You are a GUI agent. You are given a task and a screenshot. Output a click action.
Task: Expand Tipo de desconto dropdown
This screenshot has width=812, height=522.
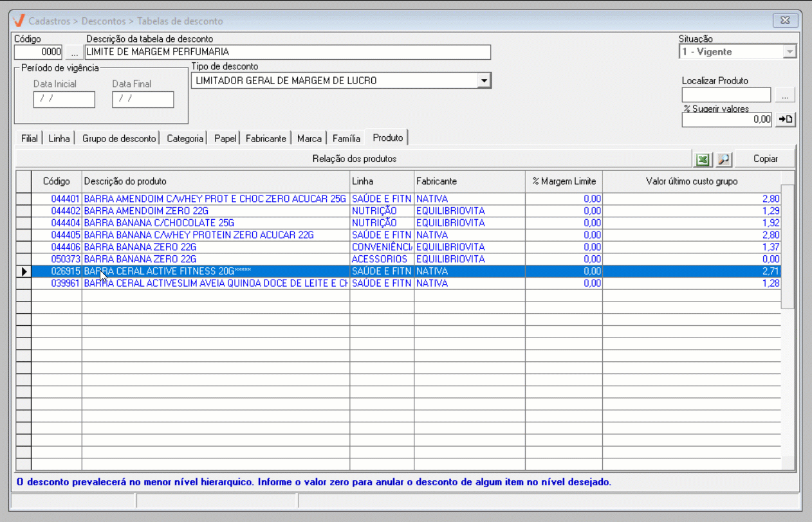point(484,80)
